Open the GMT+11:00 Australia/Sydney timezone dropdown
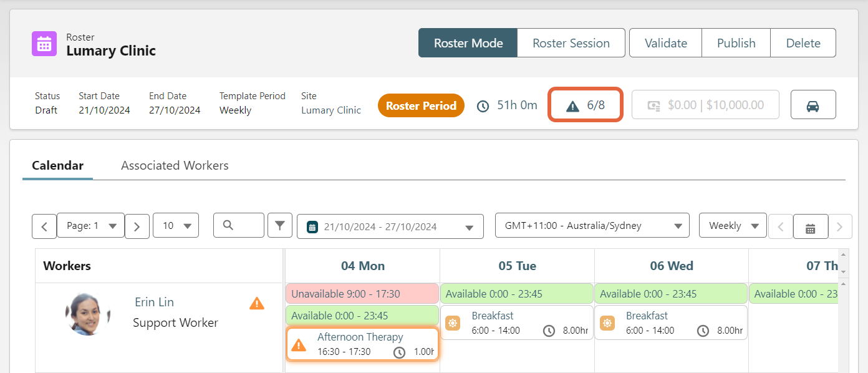The width and height of the screenshot is (868, 373). tap(592, 225)
